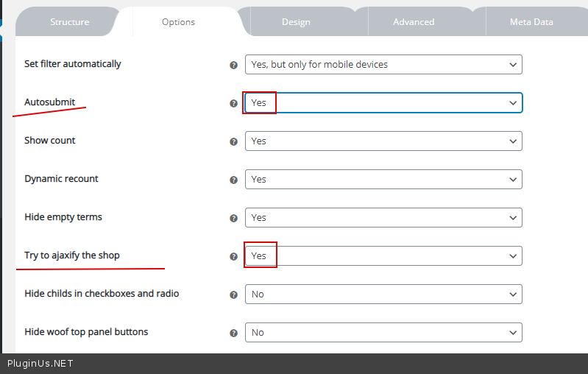Screen dimensions: 588x374
Task: Open Hide woof top panel buttons dropdown
Action: (x=383, y=333)
